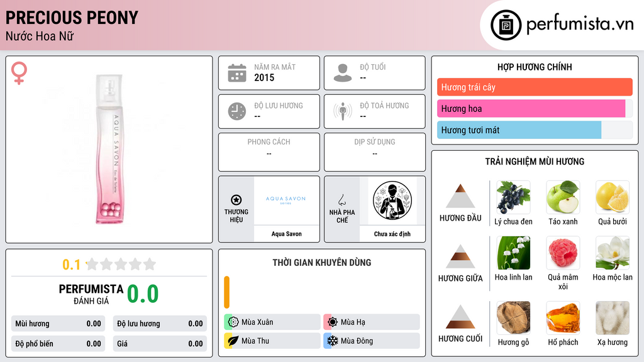
Task: Open the Quả bưởi note image
Action: [613, 197]
